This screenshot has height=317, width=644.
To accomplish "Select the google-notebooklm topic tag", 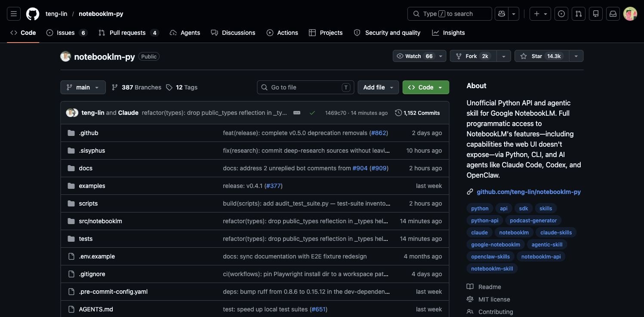I will click(x=496, y=244).
